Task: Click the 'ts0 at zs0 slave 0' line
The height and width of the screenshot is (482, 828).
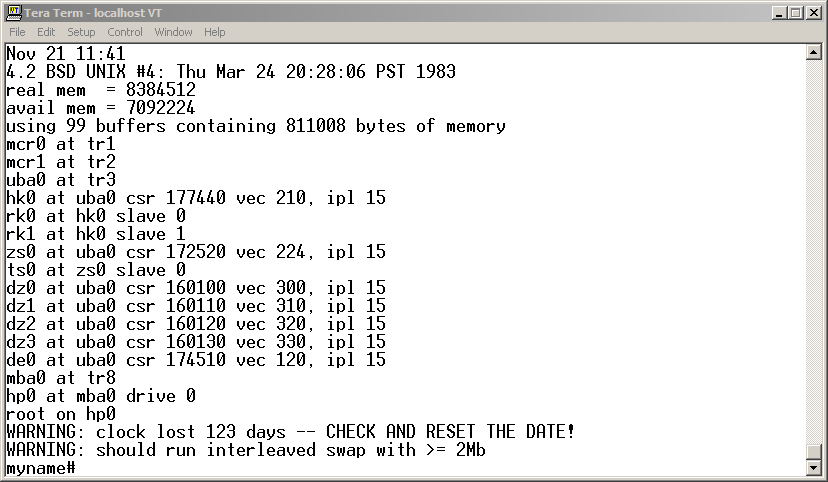Action: (x=96, y=270)
